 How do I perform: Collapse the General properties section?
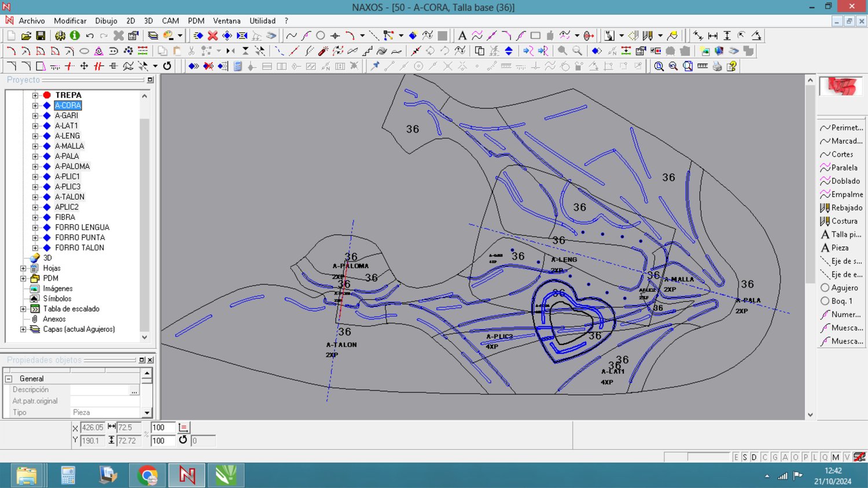(x=9, y=379)
